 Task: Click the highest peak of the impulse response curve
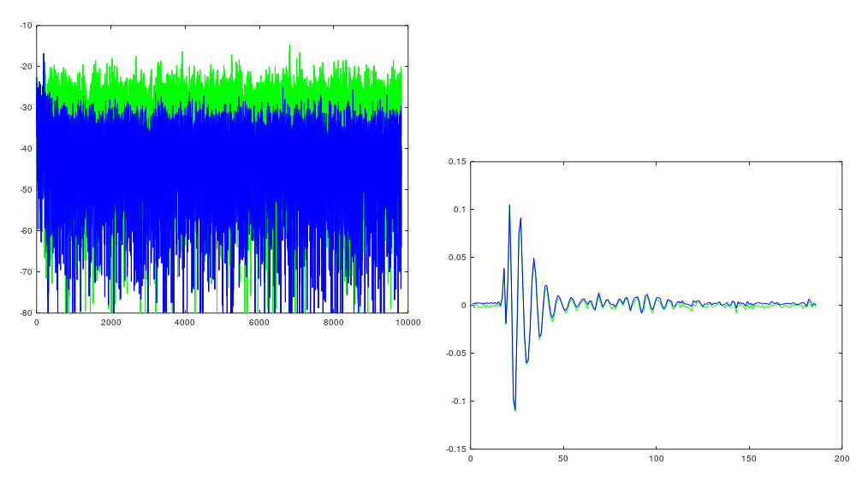coord(509,205)
